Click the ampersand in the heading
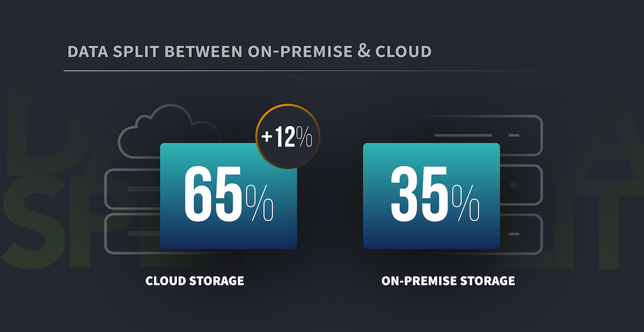This screenshot has width=644, height=332. (x=363, y=51)
